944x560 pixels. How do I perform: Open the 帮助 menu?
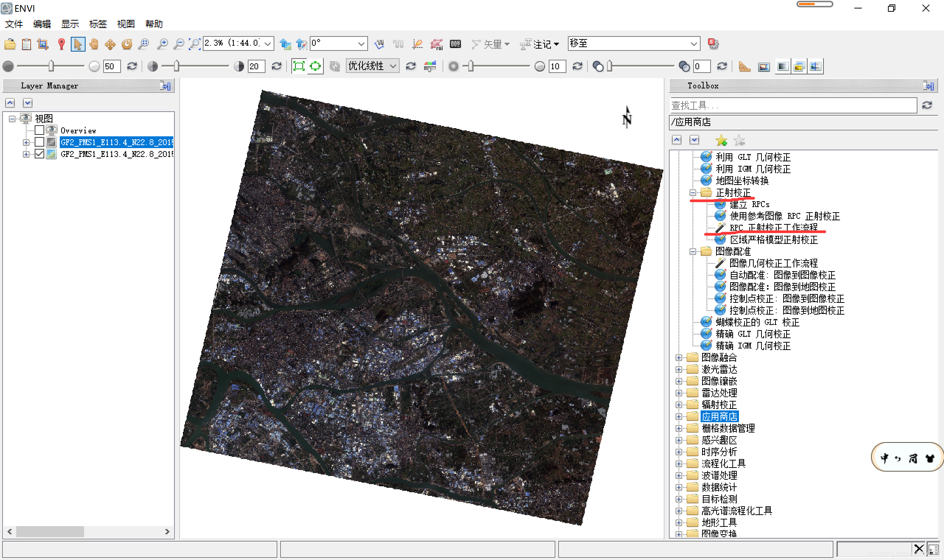point(154,24)
